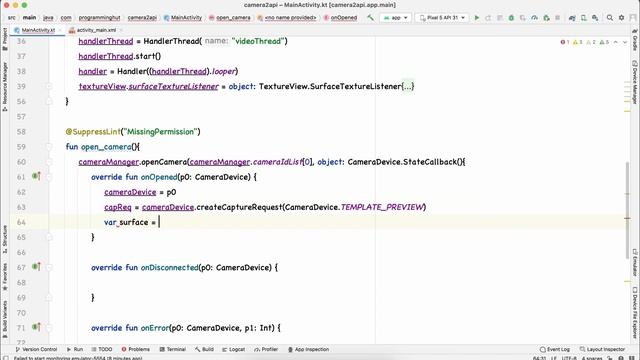Go to next highlighted error arrow
Image resolution: width=640 pixels, height=360 pixels.
point(624,42)
